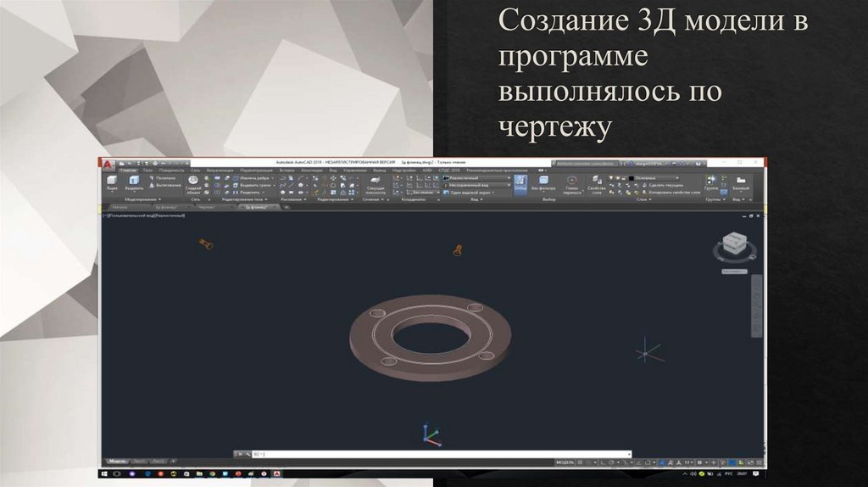Click the Plot/print icon in quick access toolbar
The height and width of the screenshot is (487, 868).
click(x=154, y=164)
